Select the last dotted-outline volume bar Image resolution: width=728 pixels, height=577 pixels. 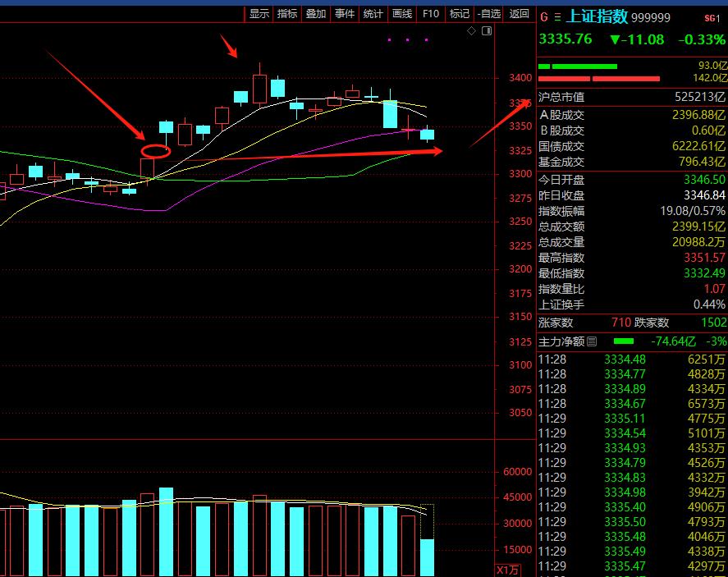tap(427, 540)
